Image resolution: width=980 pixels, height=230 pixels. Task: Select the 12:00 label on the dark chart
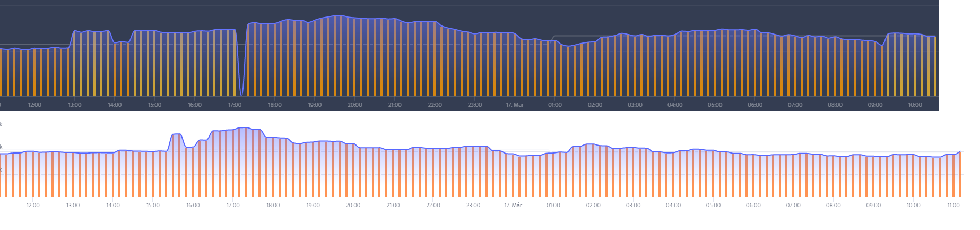point(34,105)
